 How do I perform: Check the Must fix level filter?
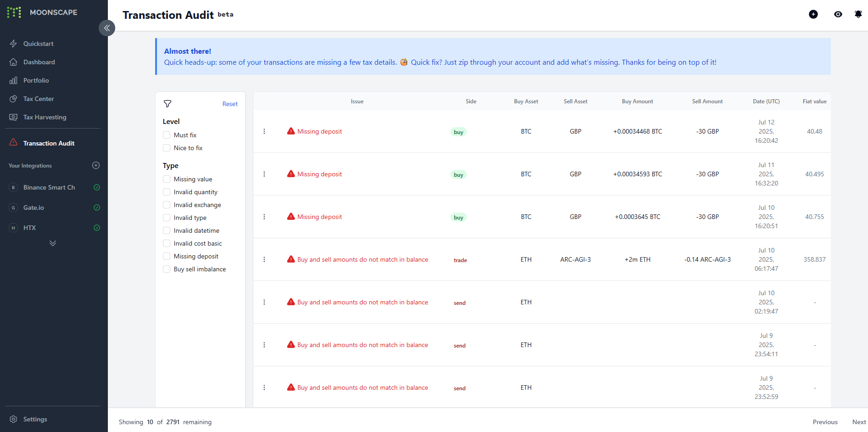pos(167,135)
